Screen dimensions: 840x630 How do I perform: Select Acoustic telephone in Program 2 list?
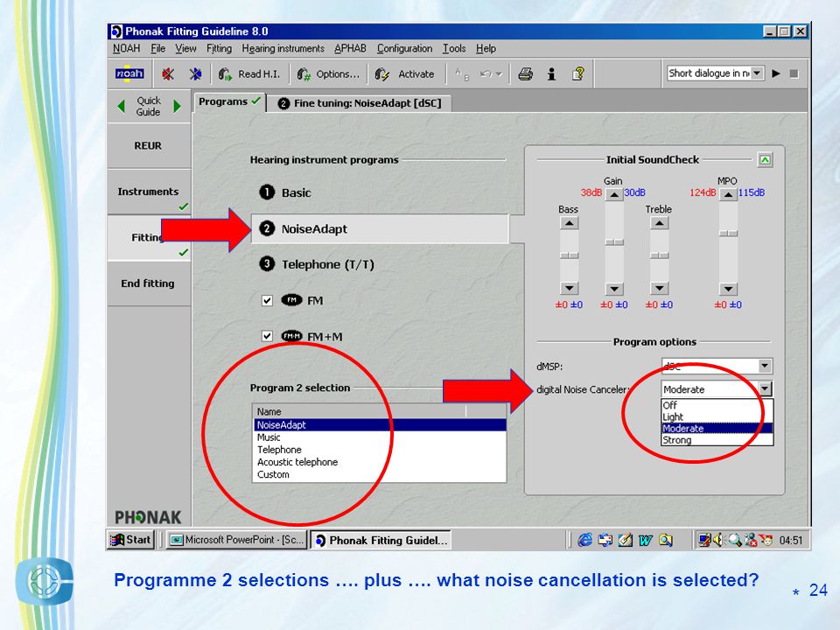tap(380, 462)
